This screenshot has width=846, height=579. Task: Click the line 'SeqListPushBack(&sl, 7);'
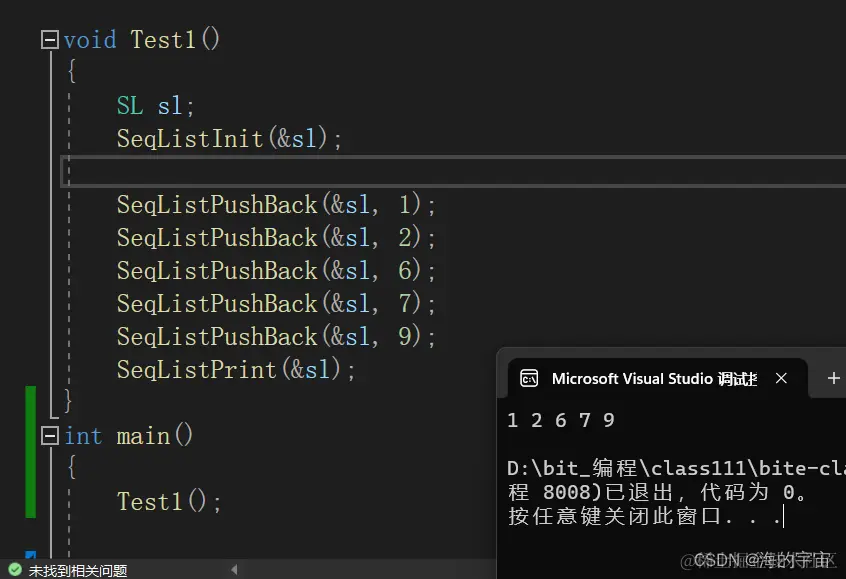[x=276, y=303]
